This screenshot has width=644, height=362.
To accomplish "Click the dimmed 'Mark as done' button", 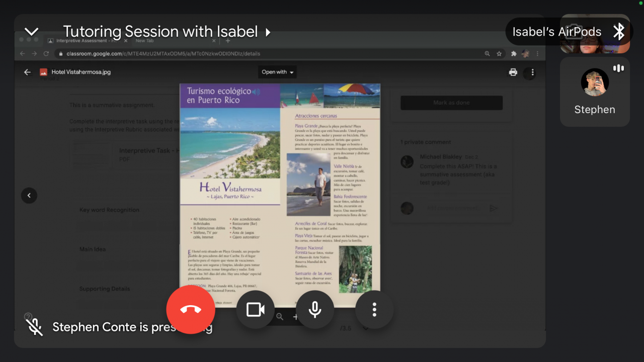I will (451, 103).
